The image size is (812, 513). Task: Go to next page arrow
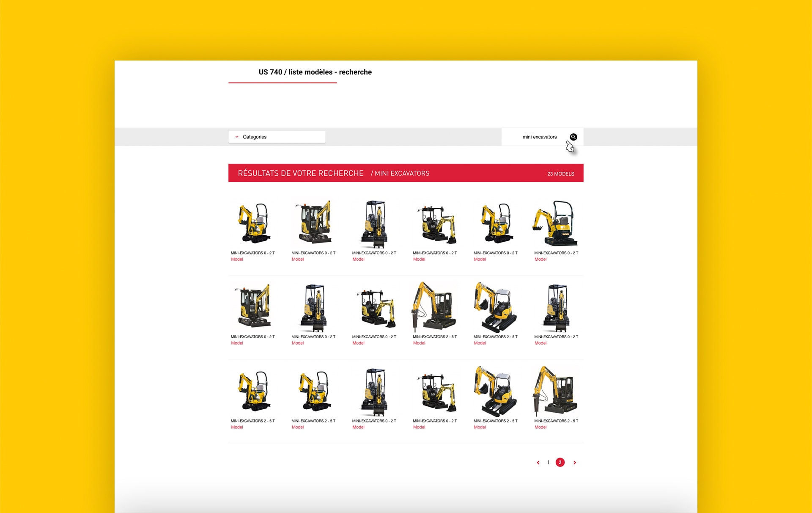coord(575,463)
